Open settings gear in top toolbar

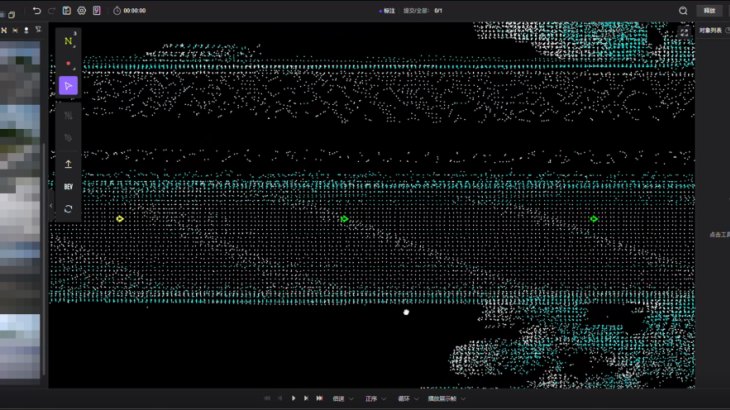coord(82,10)
